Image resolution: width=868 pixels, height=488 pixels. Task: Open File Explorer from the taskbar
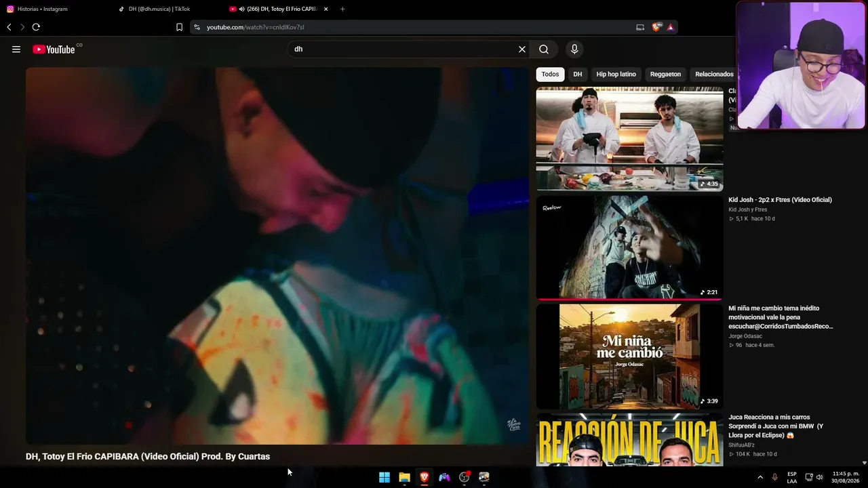pos(404,477)
